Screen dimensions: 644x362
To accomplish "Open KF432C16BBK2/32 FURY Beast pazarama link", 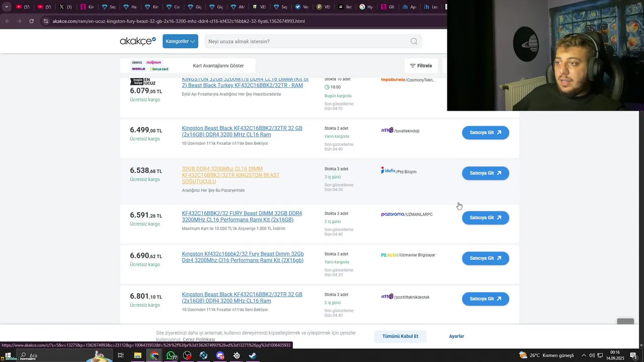I will pyautogui.click(x=242, y=217).
